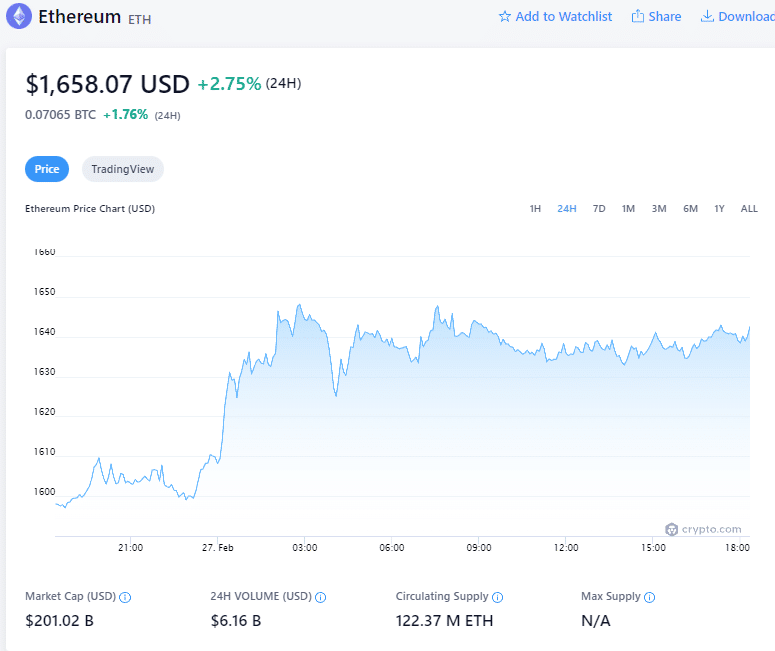
Task: Click the N/A max supply value
Action: [x=596, y=621]
